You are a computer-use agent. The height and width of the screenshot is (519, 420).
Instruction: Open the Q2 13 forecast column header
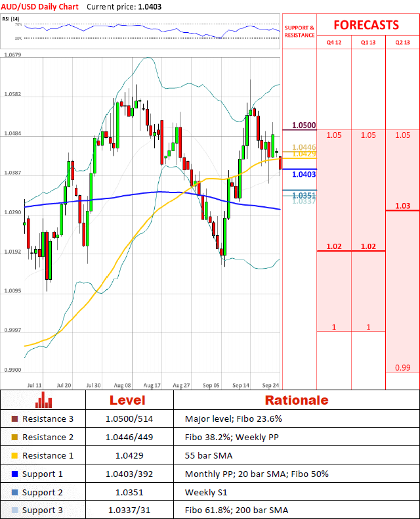[403, 42]
